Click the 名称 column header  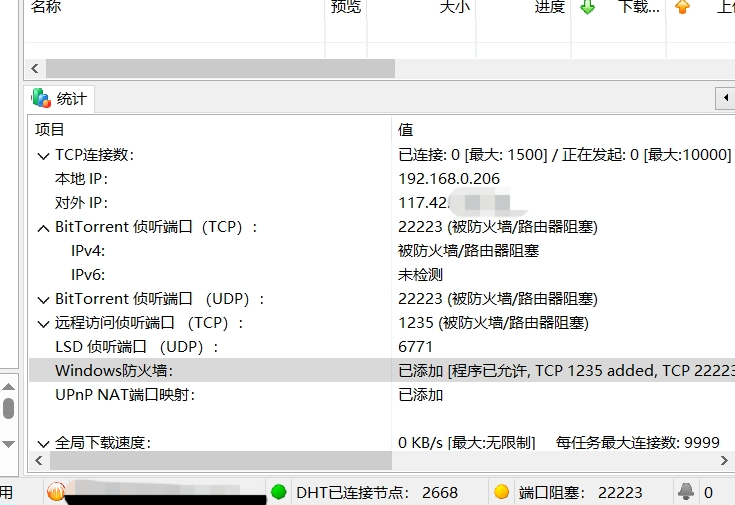(174, 7)
